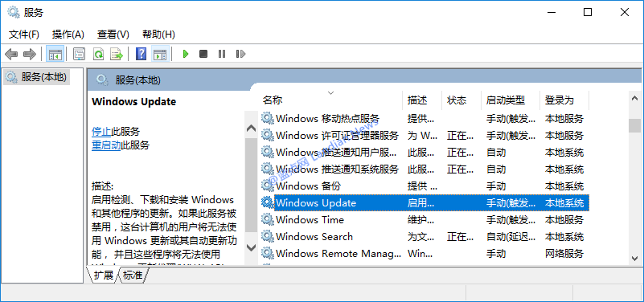Click the services list scroll-down arrow
The width and height of the screenshot is (644, 302).
coord(634,258)
